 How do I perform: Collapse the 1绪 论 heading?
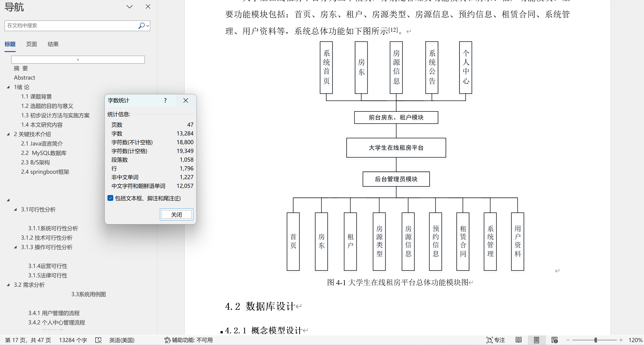point(8,87)
